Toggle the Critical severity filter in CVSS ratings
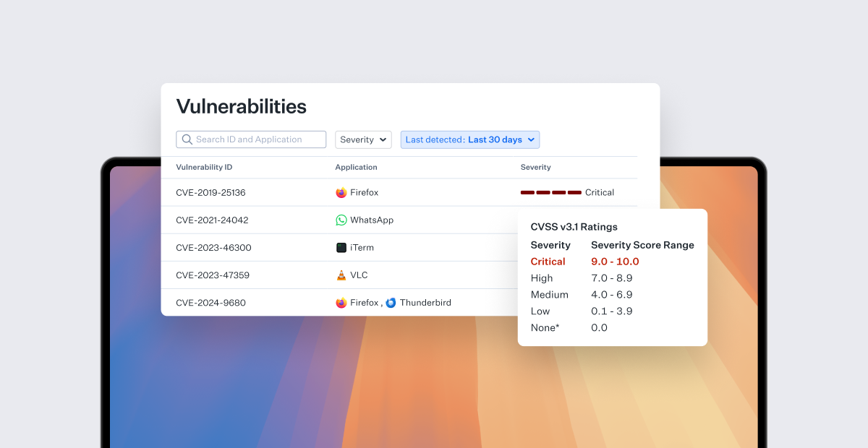The height and width of the screenshot is (448, 868). coord(548,261)
